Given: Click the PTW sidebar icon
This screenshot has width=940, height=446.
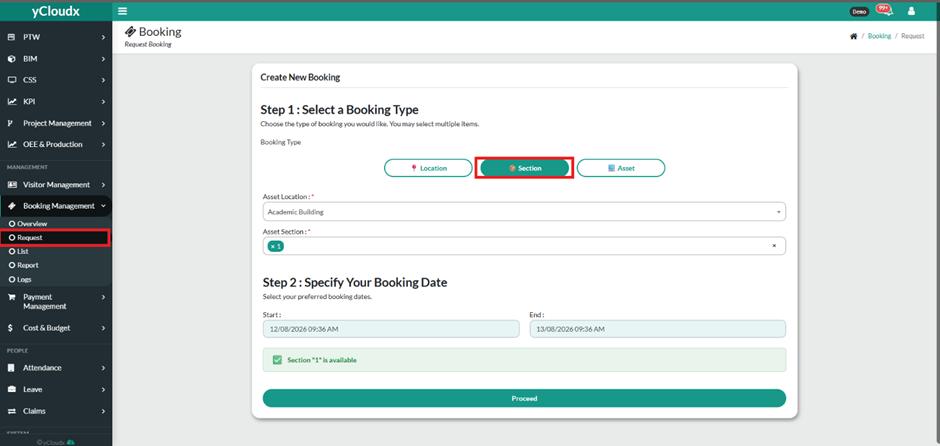Looking at the screenshot, I should pyautogui.click(x=11, y=37).
